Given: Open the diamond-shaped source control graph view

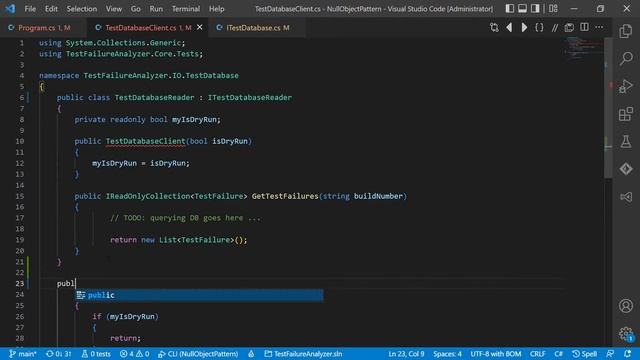Looking at the screenshot, I should [626, 169].
